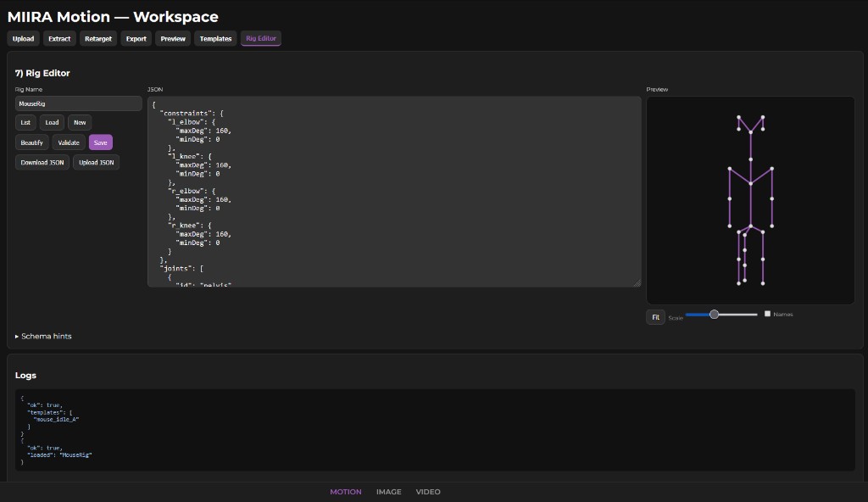This screenshot has height=502, width=868.
Task: Click the Rig Name input field
Action: [79, 103]
